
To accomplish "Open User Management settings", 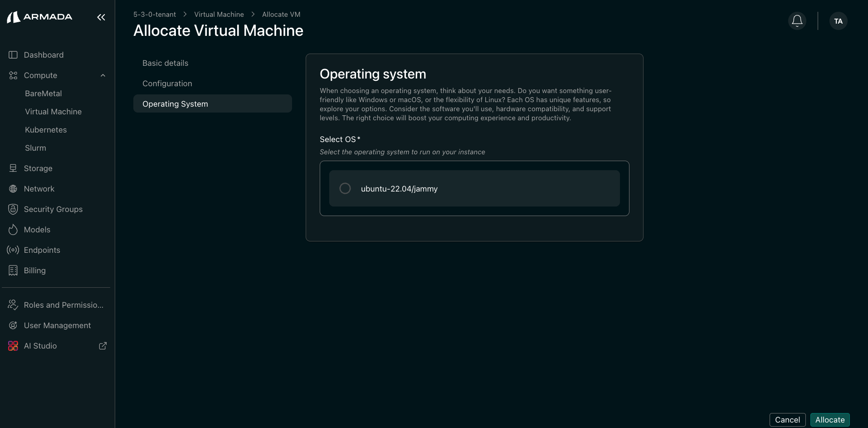I will [x=57, y=325].
